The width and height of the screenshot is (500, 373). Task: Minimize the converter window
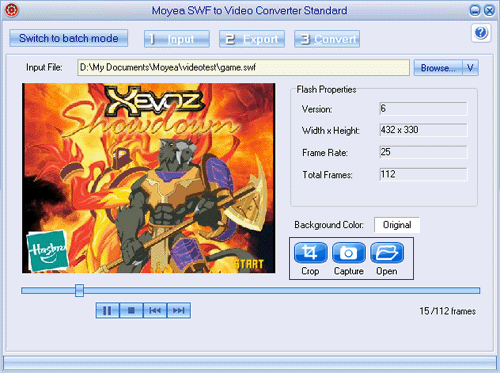click(475, 11)
